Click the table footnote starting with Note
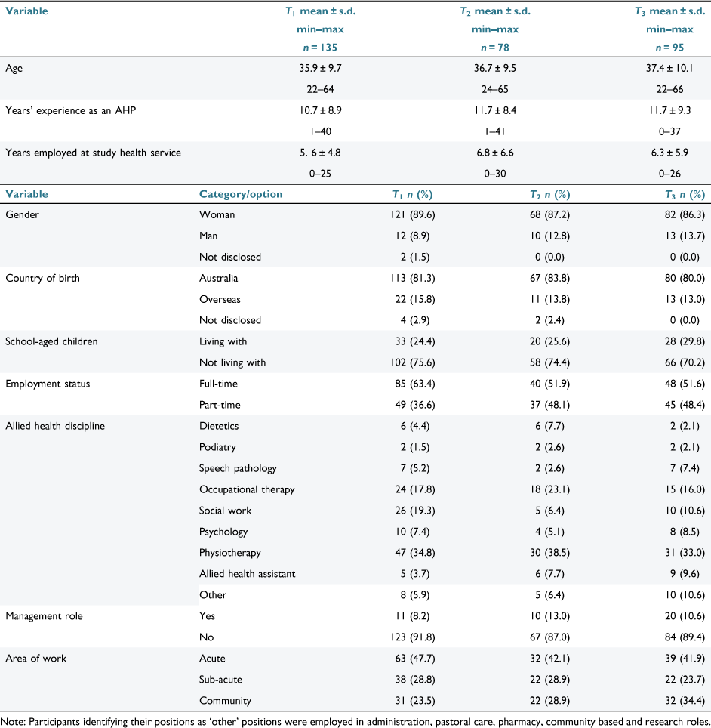711x728 pixels. point(355,722)
